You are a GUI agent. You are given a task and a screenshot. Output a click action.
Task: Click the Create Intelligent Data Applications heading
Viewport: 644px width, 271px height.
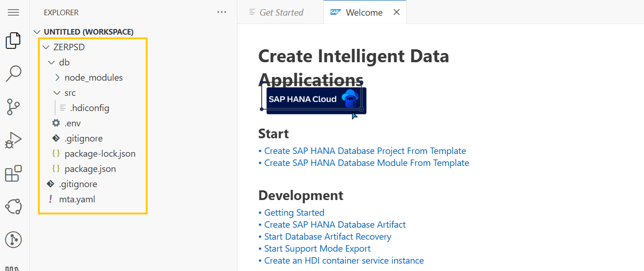(x=354, y=68)
